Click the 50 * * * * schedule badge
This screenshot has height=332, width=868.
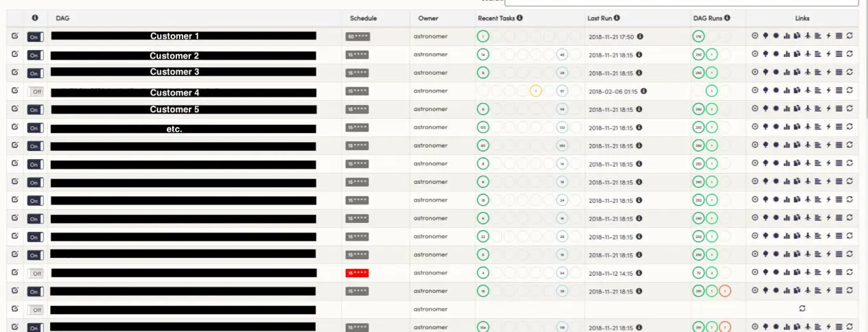click(357, 36)
